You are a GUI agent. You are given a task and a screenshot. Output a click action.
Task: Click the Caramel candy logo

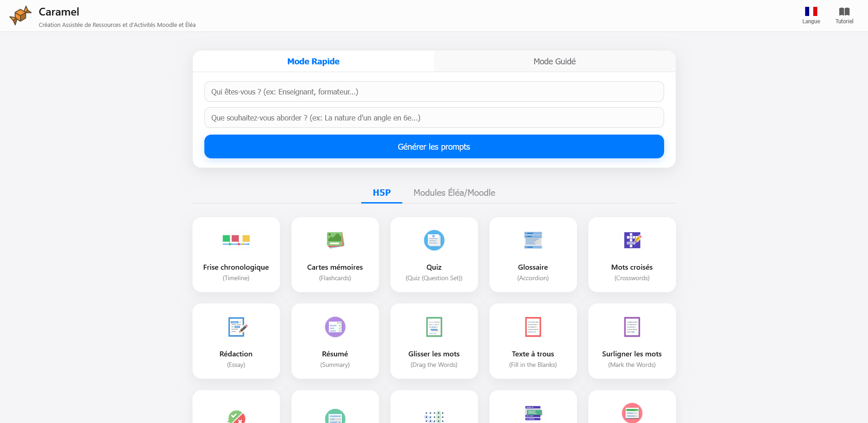(20, 16)
